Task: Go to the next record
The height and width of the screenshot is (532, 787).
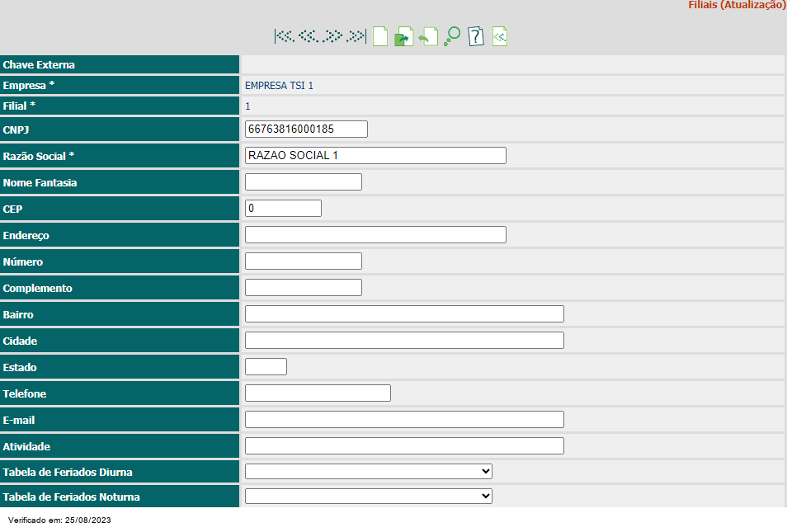Action: point(332,36)
